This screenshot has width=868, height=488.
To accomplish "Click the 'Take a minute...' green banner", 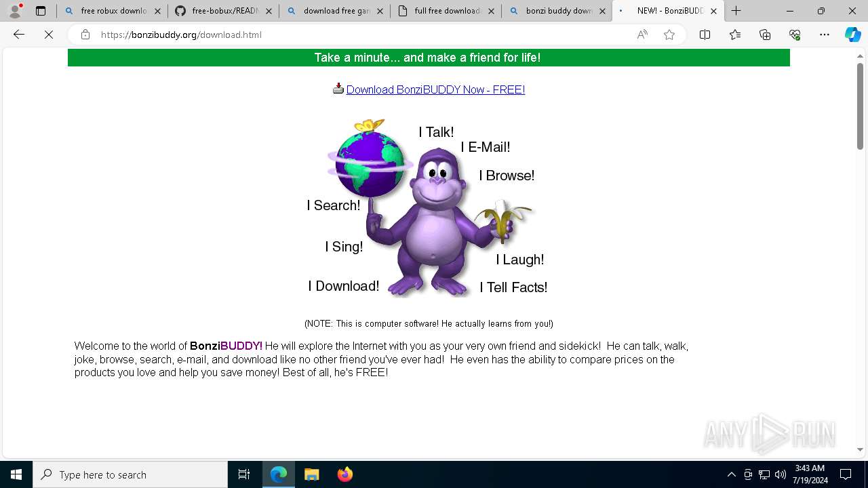I will (x=429, y=58).
